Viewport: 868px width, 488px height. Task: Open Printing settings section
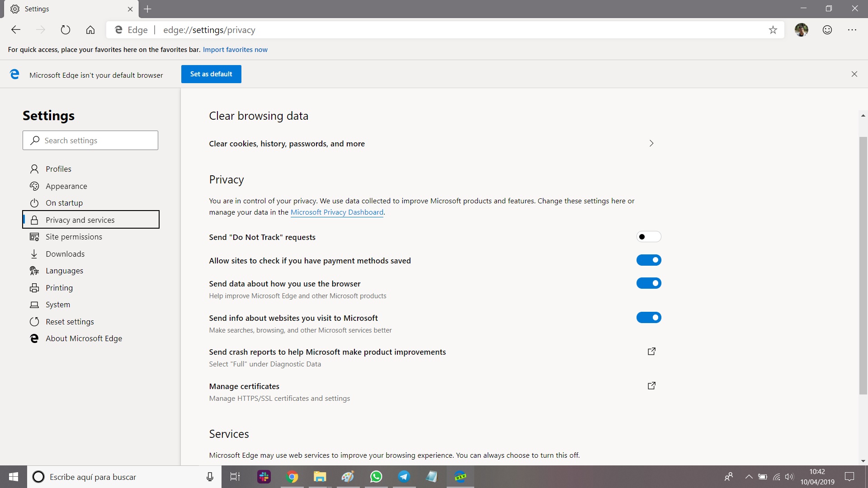coord(90,288)
